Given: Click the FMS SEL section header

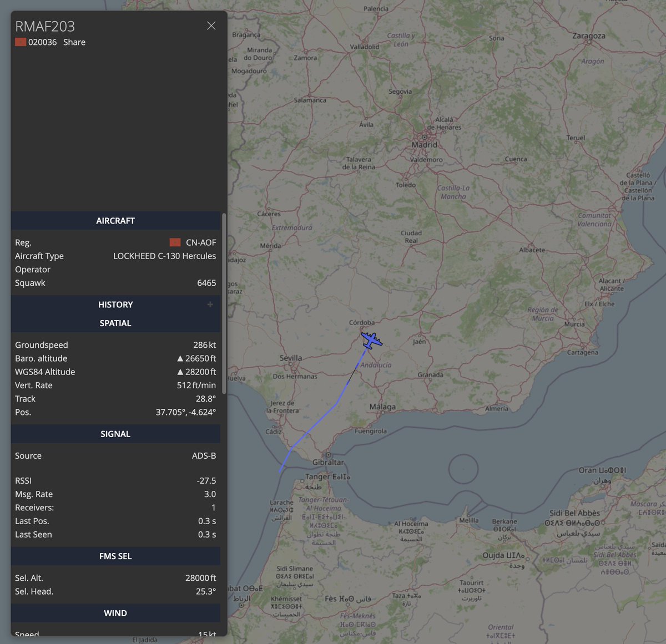Looking at the screenshot, I should (x=115, y=556).
